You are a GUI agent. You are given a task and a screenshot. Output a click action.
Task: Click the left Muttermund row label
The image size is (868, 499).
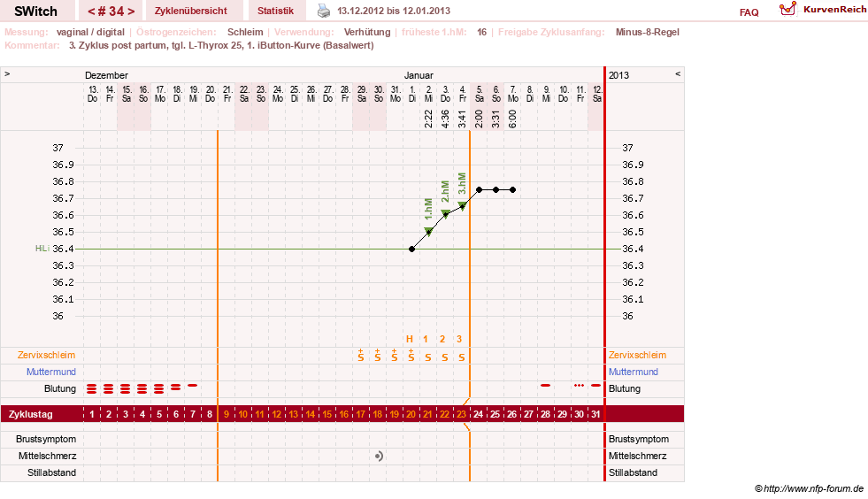pos(51,372)
